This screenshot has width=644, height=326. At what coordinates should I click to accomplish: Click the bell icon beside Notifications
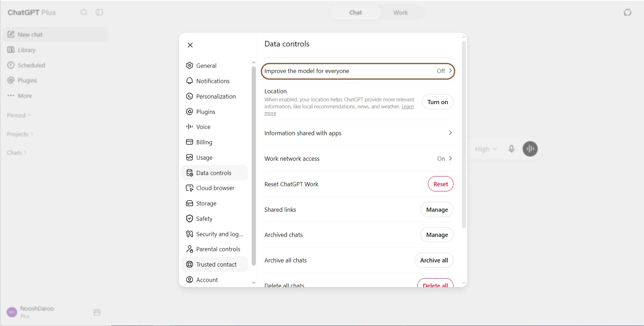coord(189,81)
